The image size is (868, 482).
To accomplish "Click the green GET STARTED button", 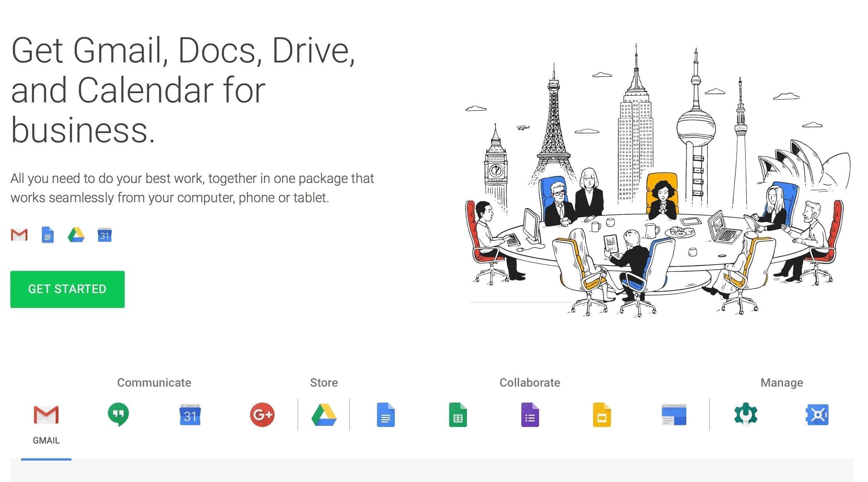I will [x=67, y=289].
